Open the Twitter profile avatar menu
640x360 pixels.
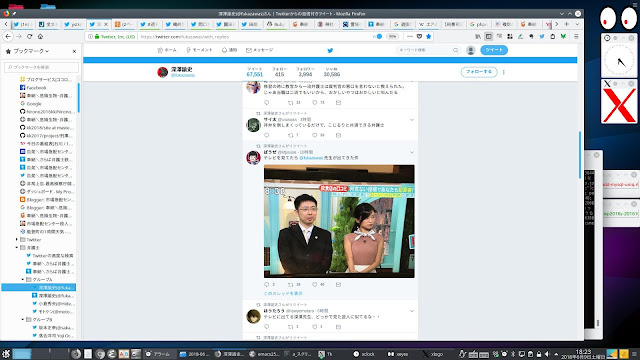tap(471, 50)
